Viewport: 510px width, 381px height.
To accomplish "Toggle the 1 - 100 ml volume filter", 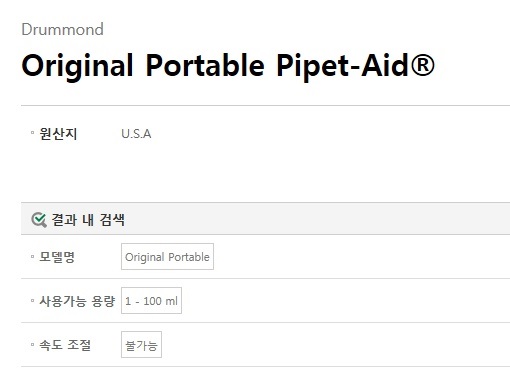I will pos(151,301).
